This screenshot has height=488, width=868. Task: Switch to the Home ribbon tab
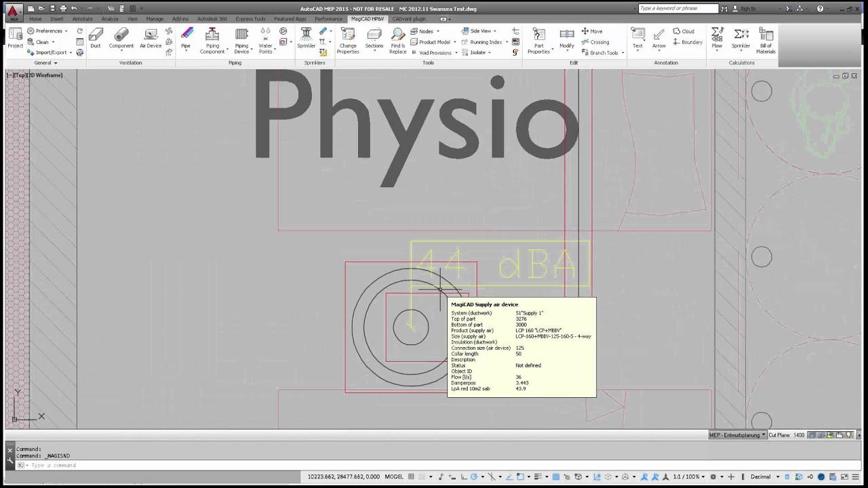(35, 19)
